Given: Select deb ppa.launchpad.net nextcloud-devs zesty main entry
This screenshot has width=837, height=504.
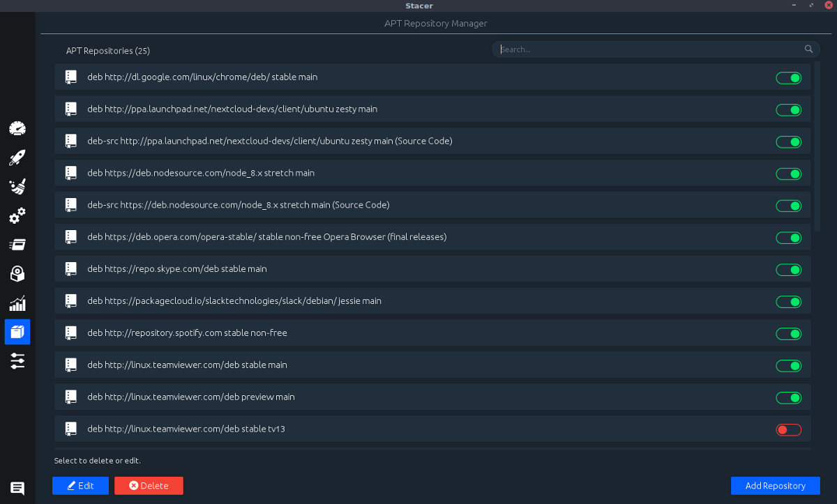Looking at the screenshot, I should [232, 109].
